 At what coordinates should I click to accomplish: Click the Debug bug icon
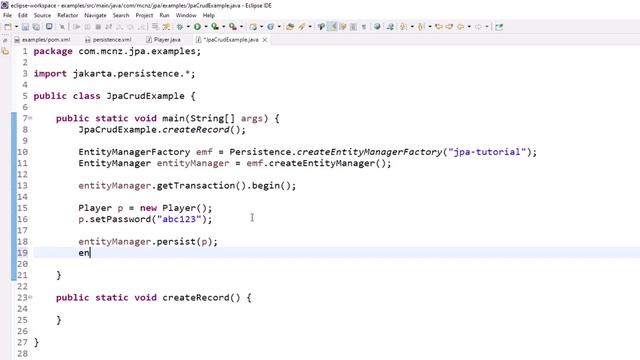click(180, 27)
